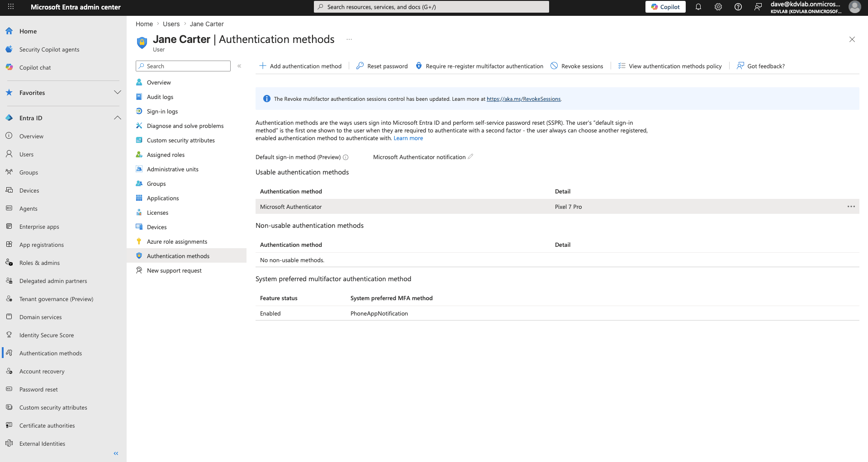Screen dimensions: 868x462
Task: Edit default sign-in method pencil icon
Action: point(470,156)
